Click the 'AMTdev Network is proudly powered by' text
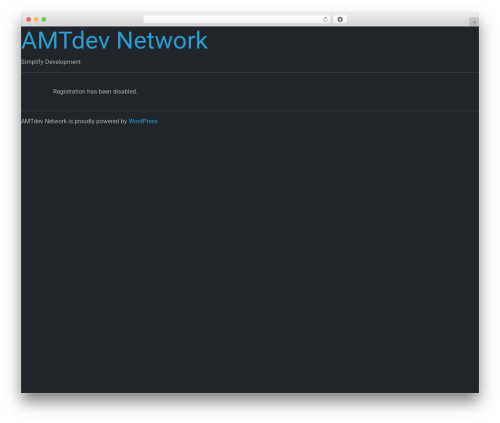 tap(74, 121)
